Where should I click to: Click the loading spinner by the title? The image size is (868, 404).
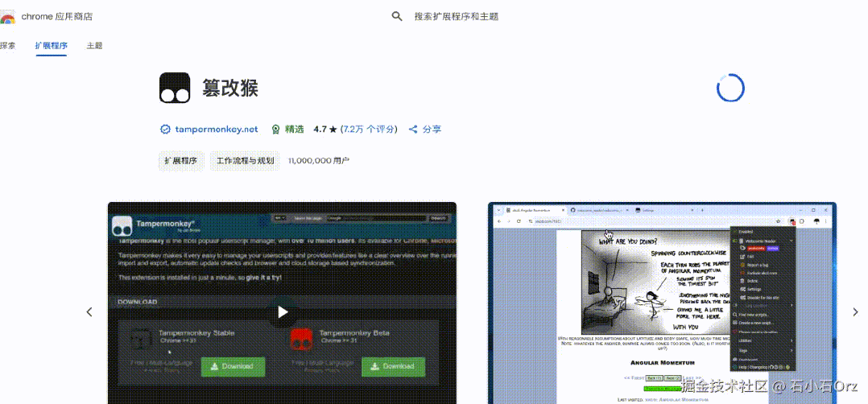[731, 88]
